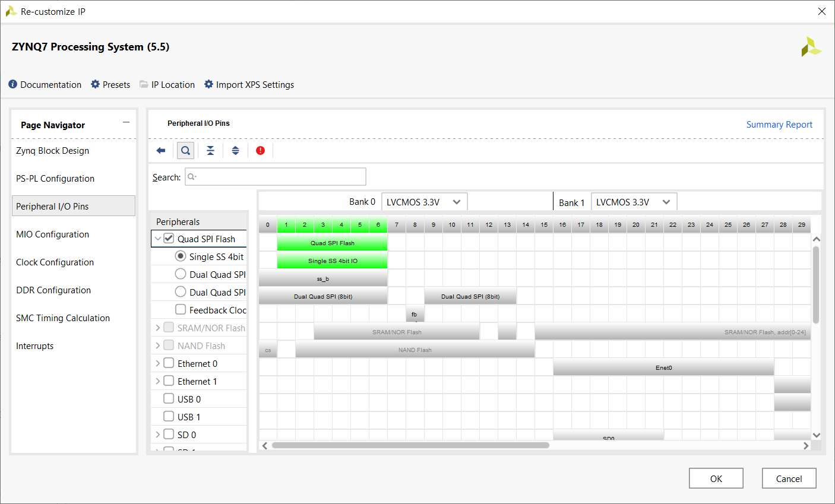Click MIO pin 16 column header
The width and height of the screenshot is (835, 504).
(x=562, y=224)
